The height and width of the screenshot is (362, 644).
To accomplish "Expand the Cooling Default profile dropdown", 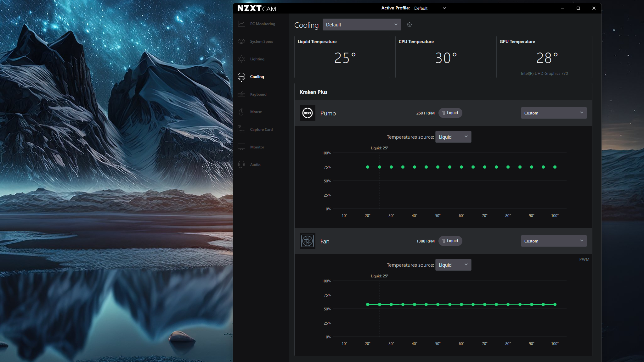I will pos(362,25).
